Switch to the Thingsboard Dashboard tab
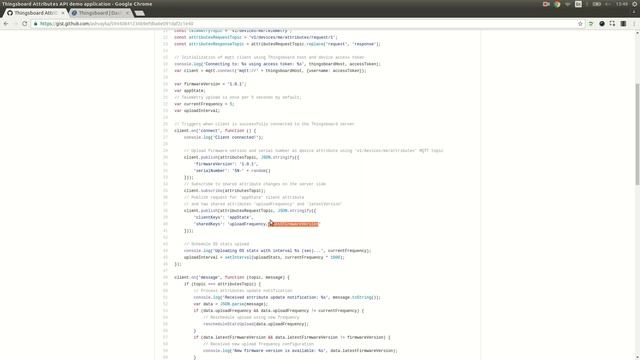This screenshot has width=640, height=360. click(98, 13)
